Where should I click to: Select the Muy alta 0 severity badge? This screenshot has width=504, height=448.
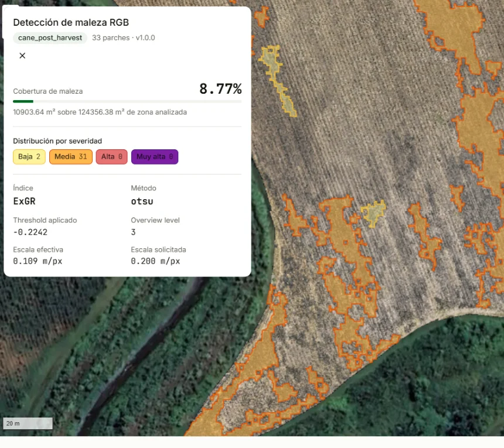[155, 157]
